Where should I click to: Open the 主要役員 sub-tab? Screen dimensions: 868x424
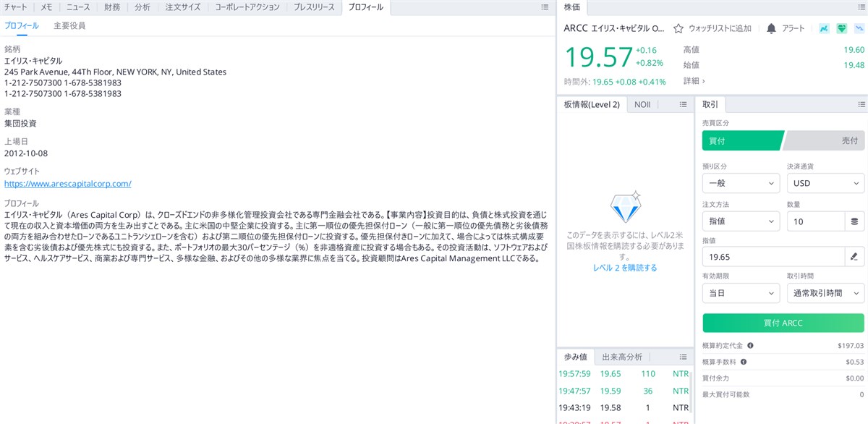click(x=69, y=26)
